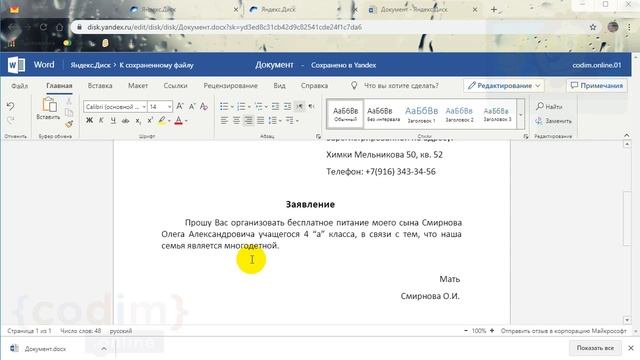Copy selection with the copy icon
Screen dimensions: 640x360
(x=69, y=112)
